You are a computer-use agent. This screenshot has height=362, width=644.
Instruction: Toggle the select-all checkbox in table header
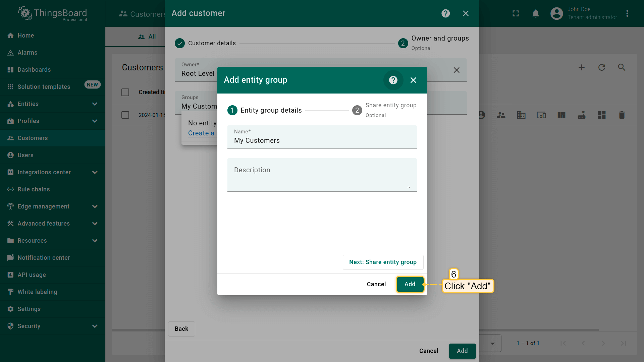click(125, 92)
